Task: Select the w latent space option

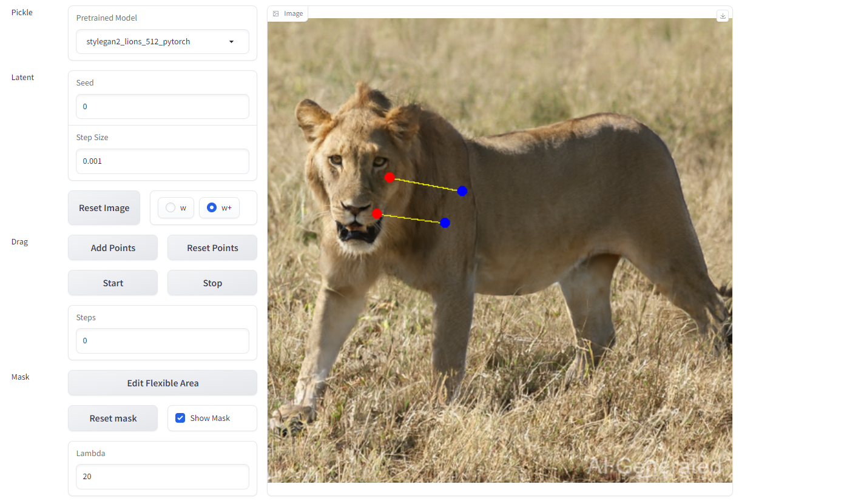Action: coord(175,207)
